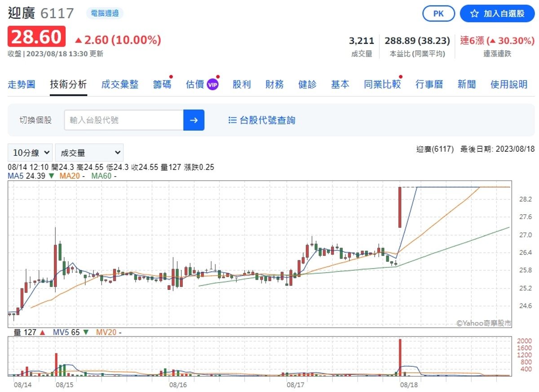Focus the 輸入台股代號 input field
Viewport: 539px width, 392px height.
124,120
